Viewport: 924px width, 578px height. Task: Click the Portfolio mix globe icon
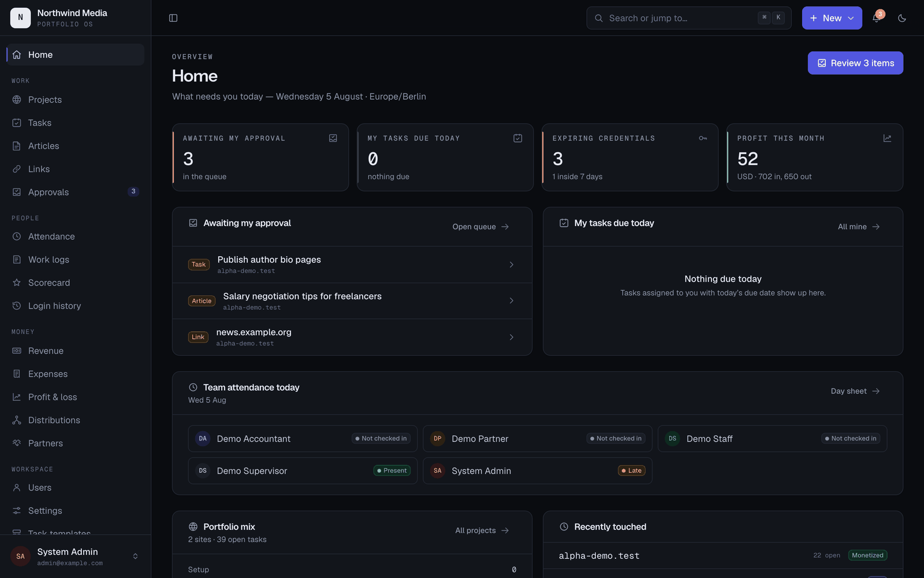pos(193,527)
